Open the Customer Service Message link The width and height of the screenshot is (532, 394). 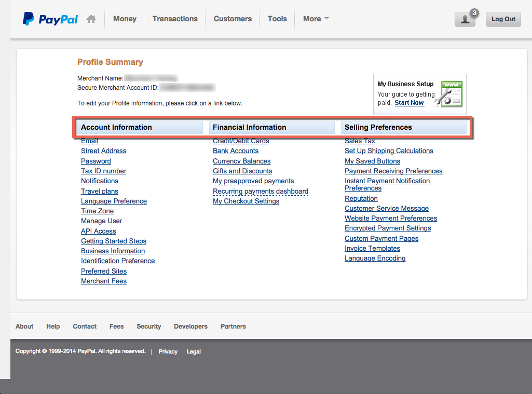(387, 208)
